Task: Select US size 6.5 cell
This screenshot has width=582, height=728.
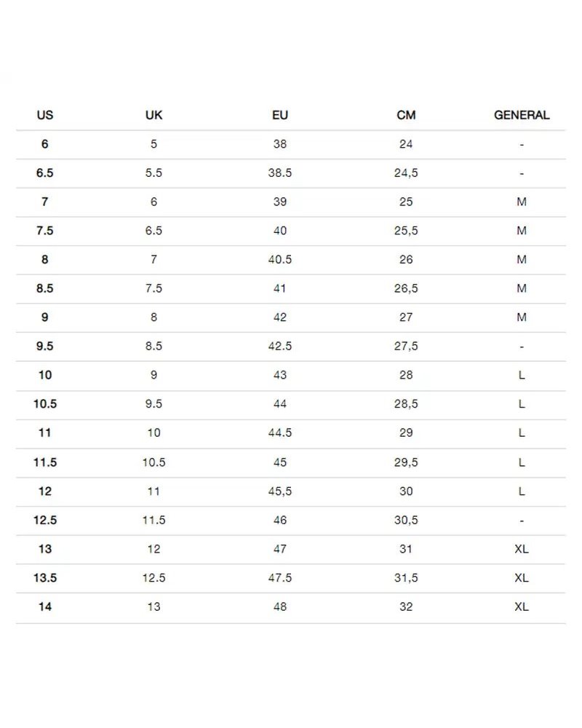Action: [45, 173]
